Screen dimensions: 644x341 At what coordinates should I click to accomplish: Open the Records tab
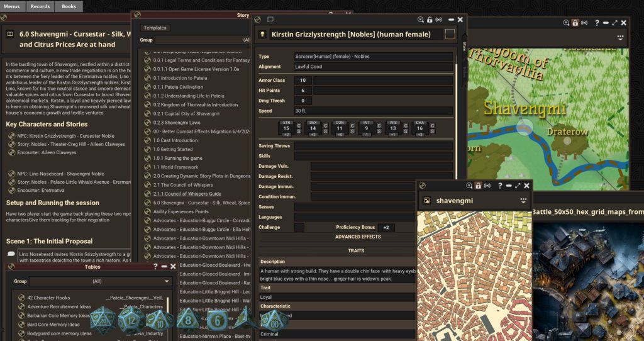[40, 6]
